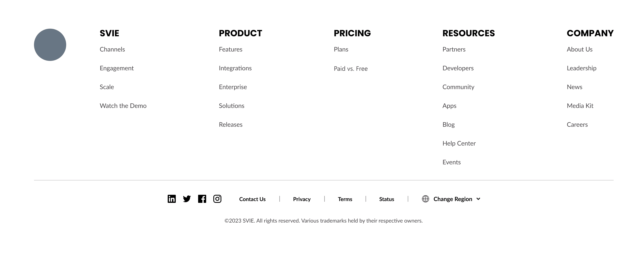
Task: Go to the Careers page
Action: click(577, 125)
